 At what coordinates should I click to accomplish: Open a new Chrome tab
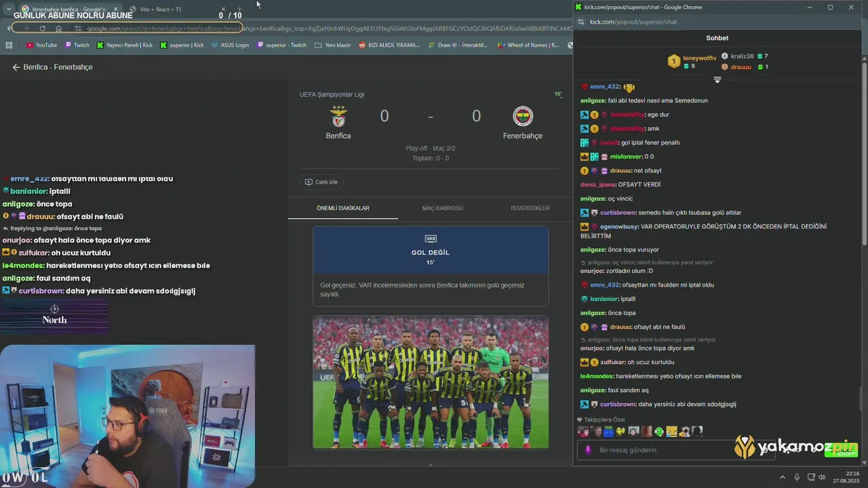pyautogui.click(x=239, y=9)
